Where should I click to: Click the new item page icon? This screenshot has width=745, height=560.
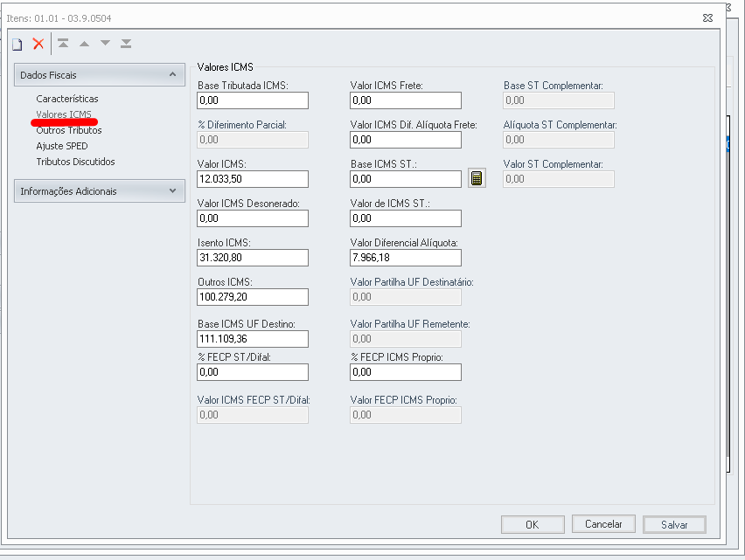17,45
